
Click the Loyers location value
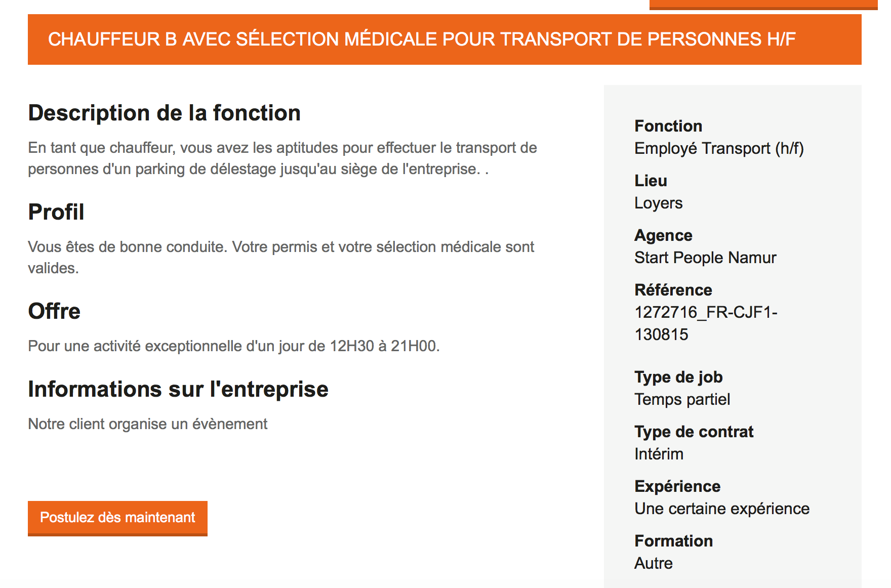(x=658, y=203)
